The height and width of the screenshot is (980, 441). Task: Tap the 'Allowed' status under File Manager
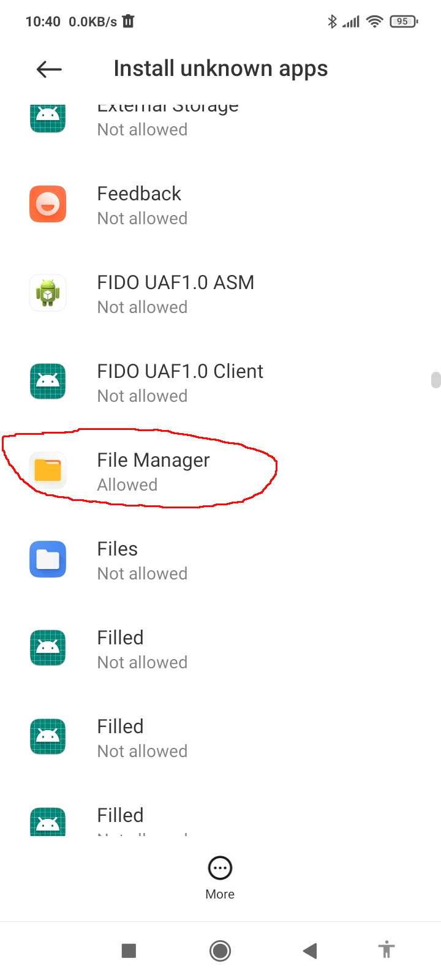click(127, 485)
